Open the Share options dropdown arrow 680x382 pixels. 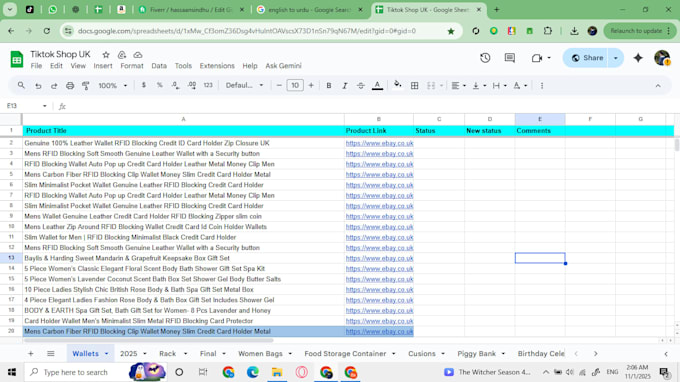coord(616,58)
